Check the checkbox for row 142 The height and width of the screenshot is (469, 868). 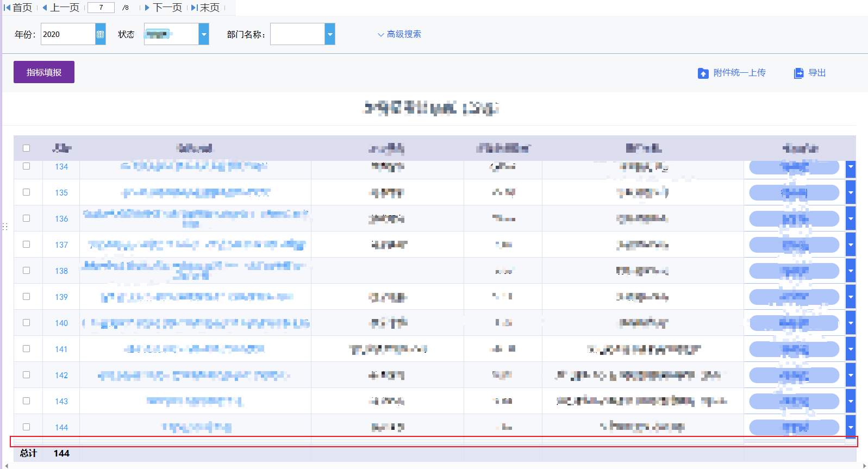[26, 375]
